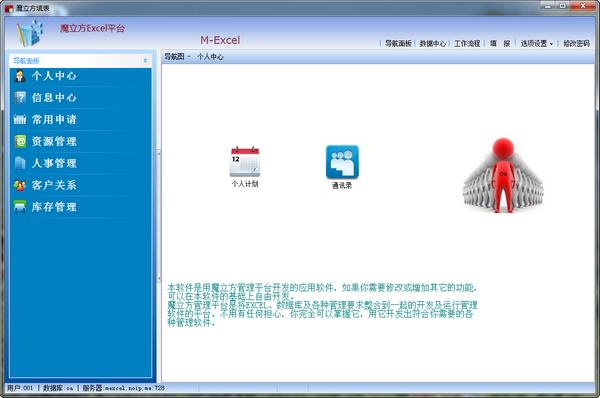Click the 导航面板 panel header title
Screen dimensions: 600x398
26,60
